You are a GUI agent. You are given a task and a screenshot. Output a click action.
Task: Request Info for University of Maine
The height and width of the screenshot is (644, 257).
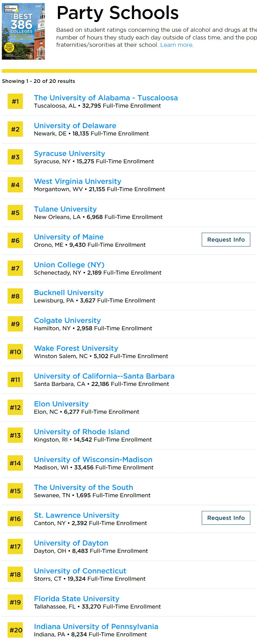(226, 240)
